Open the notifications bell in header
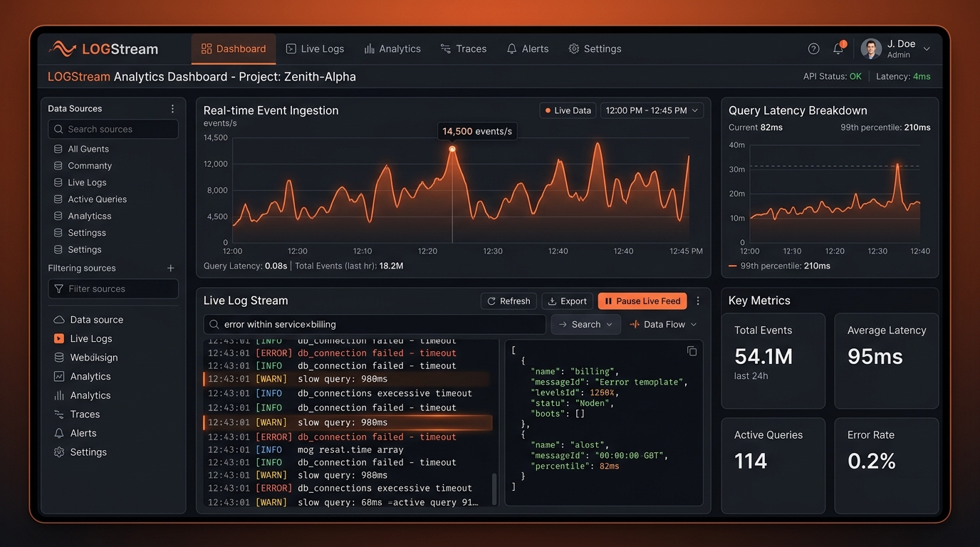 click(838, 48)
